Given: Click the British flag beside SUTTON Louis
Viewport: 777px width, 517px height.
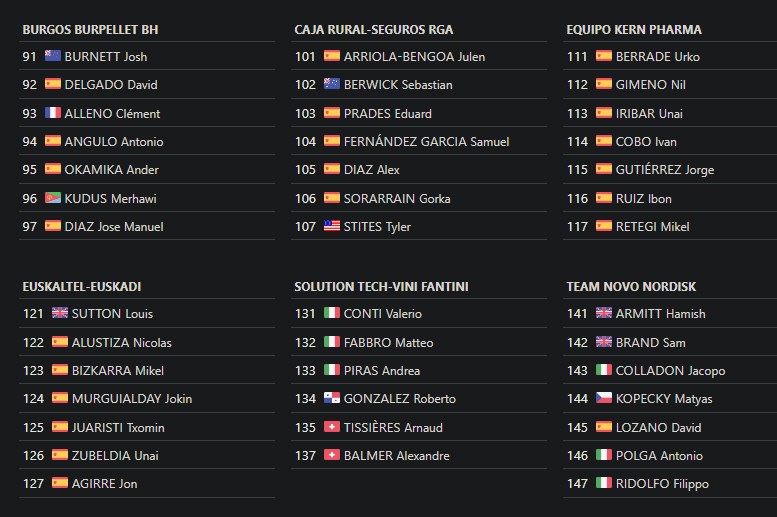Looking at the screenshot, I should (60, 313).
